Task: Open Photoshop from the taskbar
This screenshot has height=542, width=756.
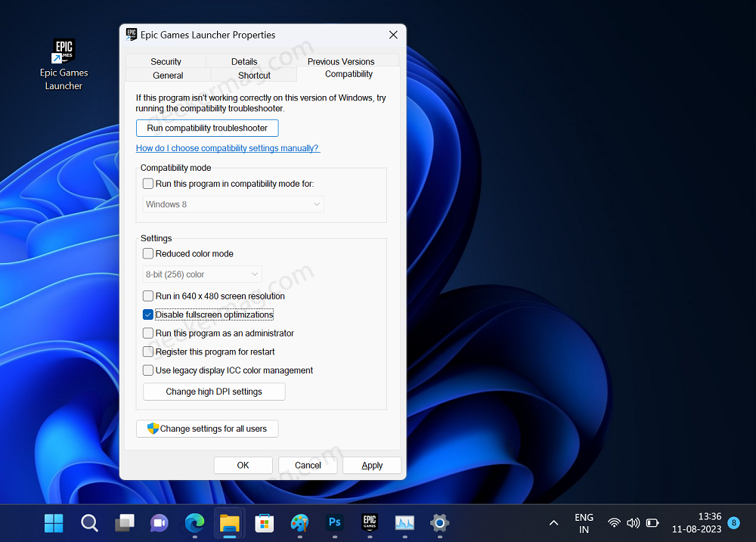Action: (335, 522)
